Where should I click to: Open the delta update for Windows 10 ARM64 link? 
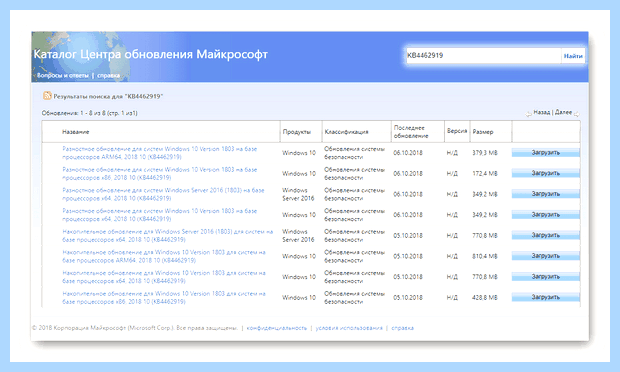[x=160, y=153]
